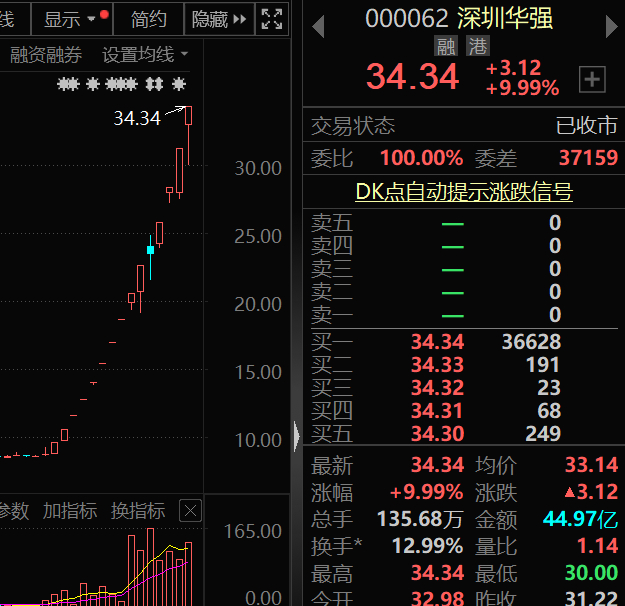Collapse the side panel divider arrow
Viewport: 625px width, 606px height.
296,436
